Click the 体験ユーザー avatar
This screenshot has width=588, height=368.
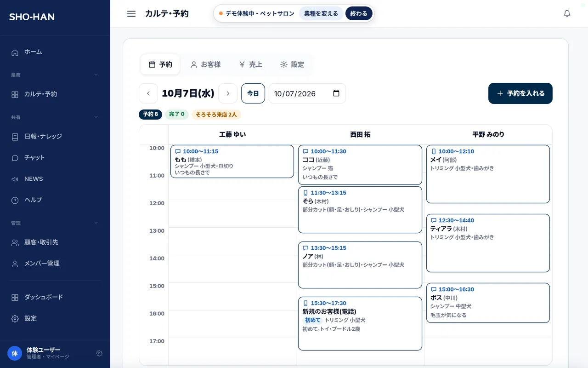[15, 353]
